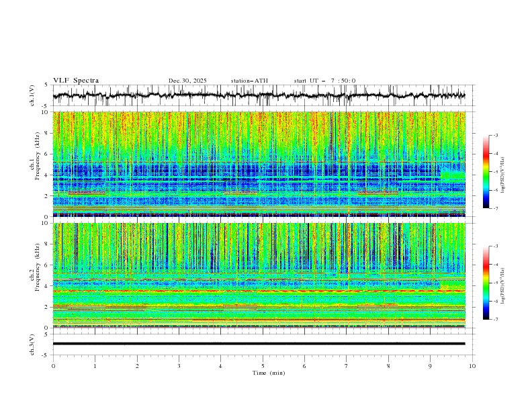Select the "start UT = 7 :50: 0" text
The image size is (532, 411).
click(324, 81)
